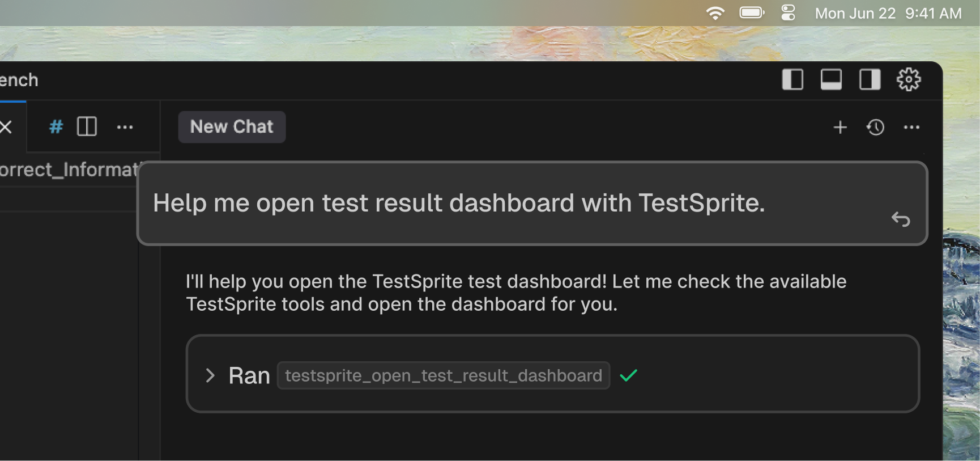Open the chat panel ellipsis menu
This screenshot has height=461, width=980.
pyautogui.click(x=911, y=127)
